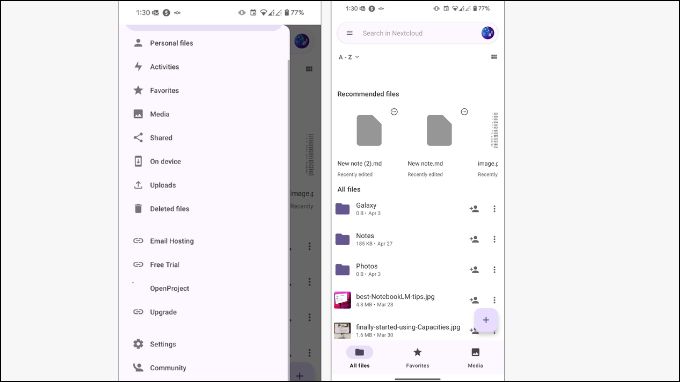Open the overflow menu for the Galaxy folder
680x382 pixels.
coord(494,209)
